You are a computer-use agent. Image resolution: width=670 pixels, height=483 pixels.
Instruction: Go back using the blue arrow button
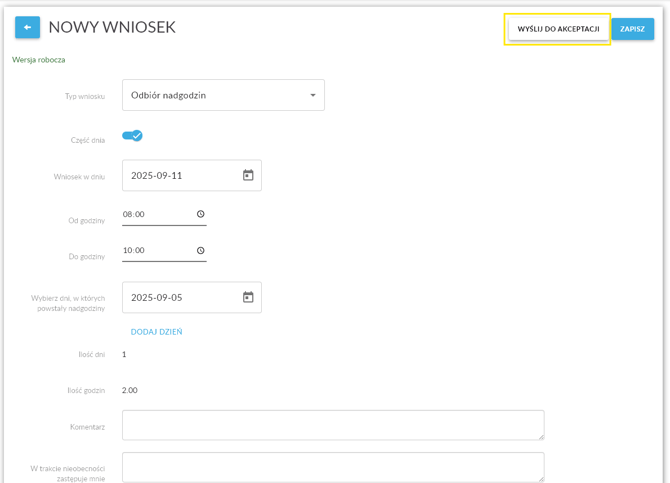click(x=27, y=28)
